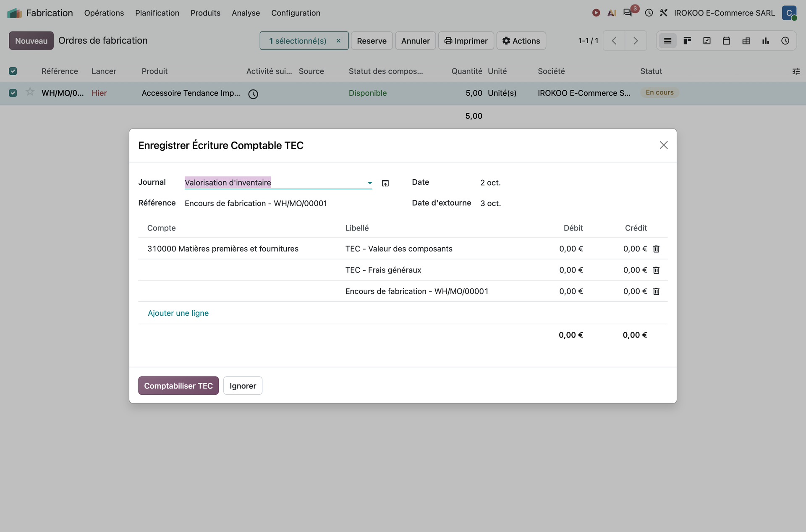Edit the Référence field text
Screen dimensions: 806x532
(x=278, y=204)
